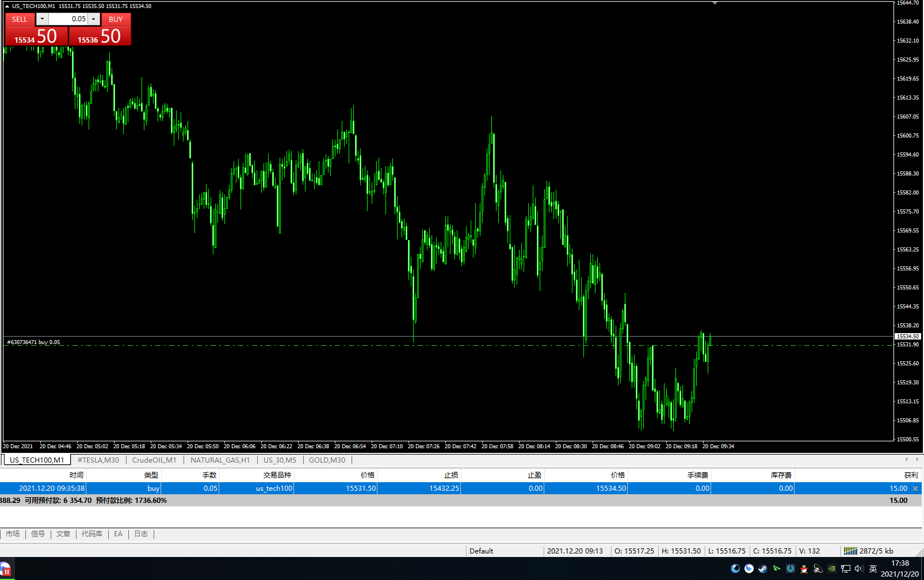Click the blue arrow circle tray icon
Screen dimensions: 924x580
click(x=749, y=568)
